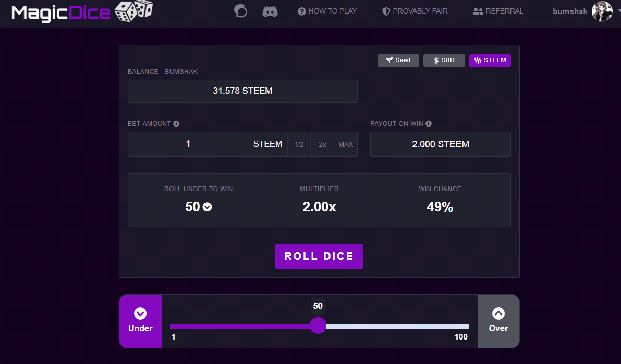Open the bumshak username menu
621x364 pixels.
[x=570, y=11]
